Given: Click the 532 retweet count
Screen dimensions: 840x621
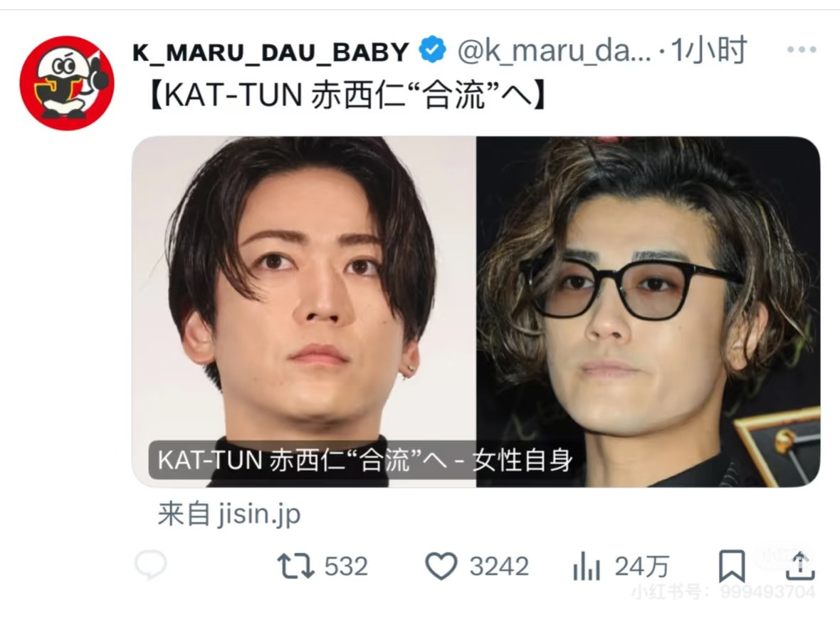Looking at the screenshot, I should (x=346, y=567).
